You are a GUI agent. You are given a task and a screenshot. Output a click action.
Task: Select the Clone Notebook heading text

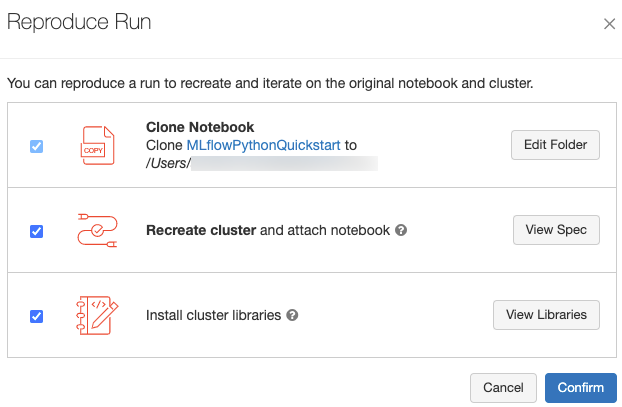200,127
